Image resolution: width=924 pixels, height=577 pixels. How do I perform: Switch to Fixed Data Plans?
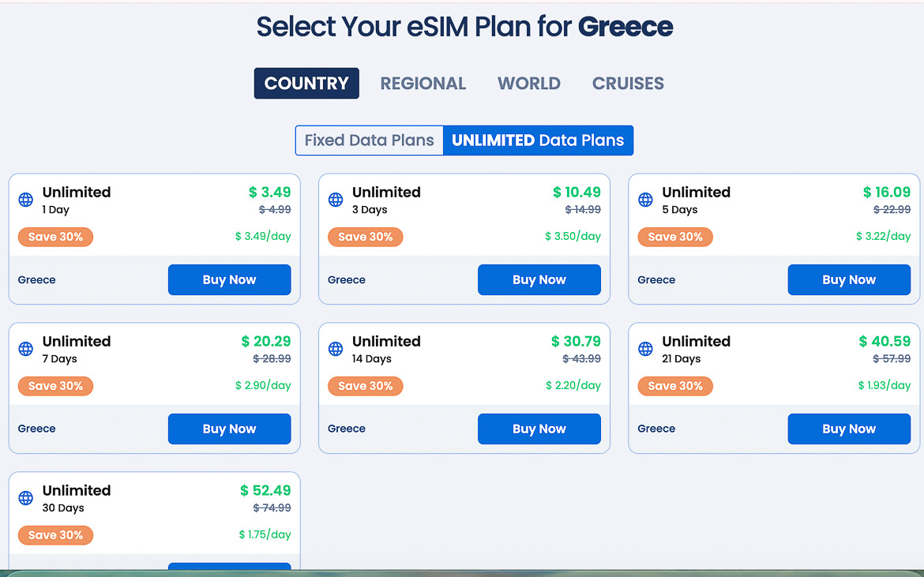click(x=368, y=140)
